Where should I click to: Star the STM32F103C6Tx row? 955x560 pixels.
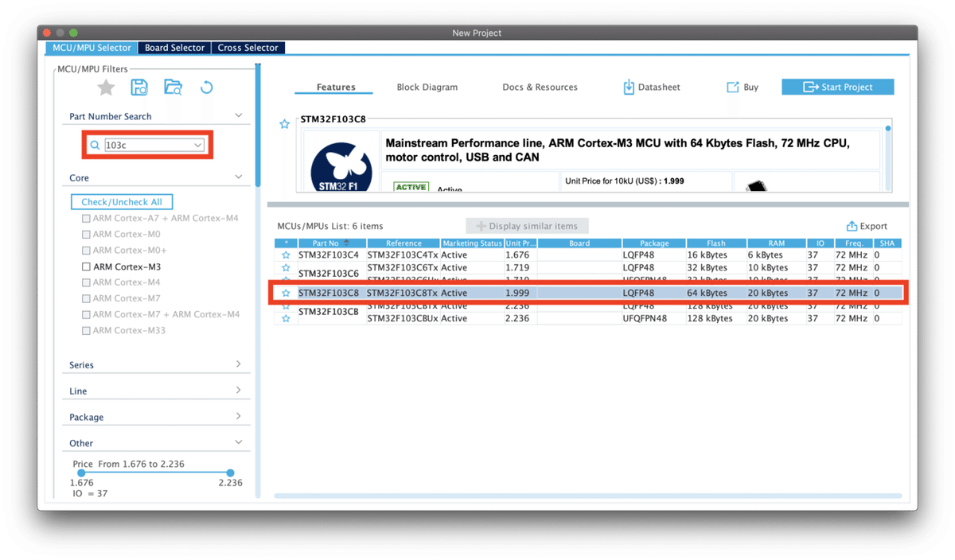tap(286, 268)
